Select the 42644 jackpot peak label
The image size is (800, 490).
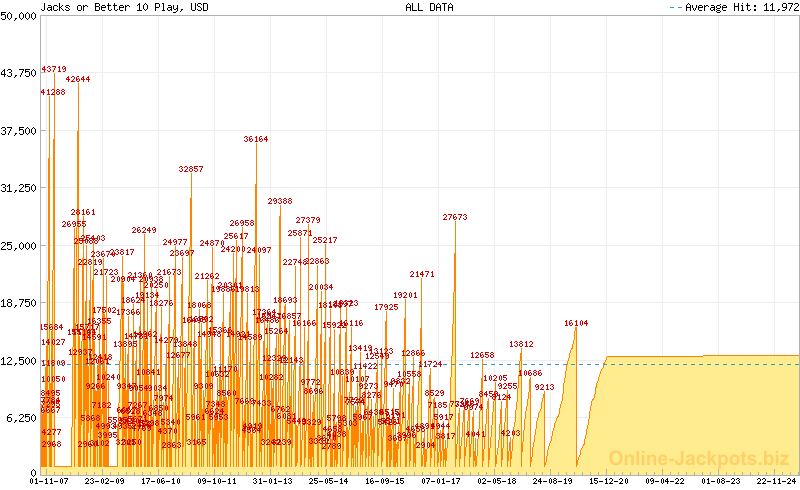[78, 79]
